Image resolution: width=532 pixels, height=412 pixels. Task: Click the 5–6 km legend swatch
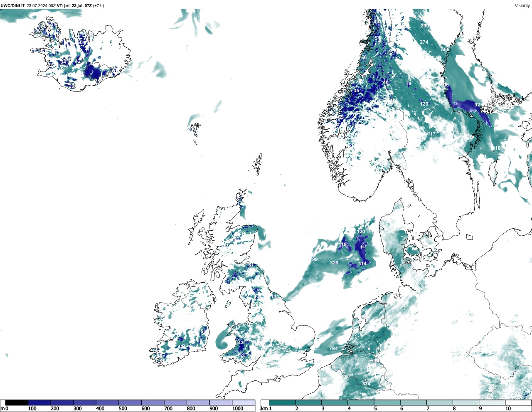(x=387, y=403)
